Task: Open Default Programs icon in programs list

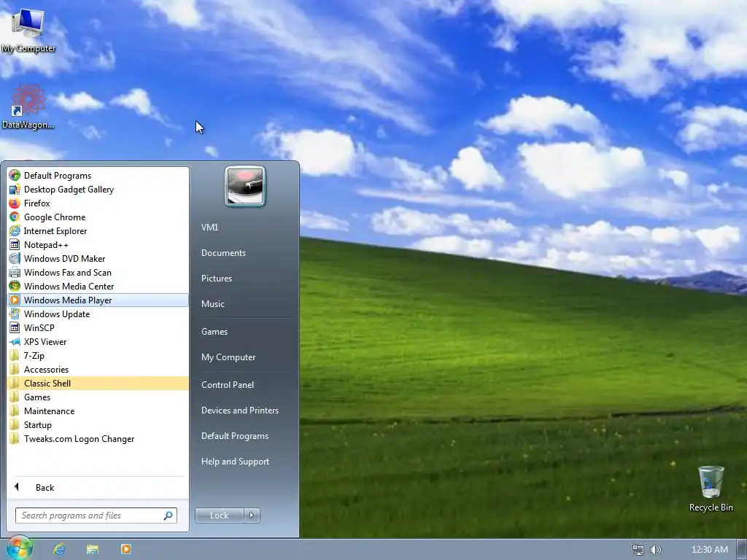Action: [15, 176]
